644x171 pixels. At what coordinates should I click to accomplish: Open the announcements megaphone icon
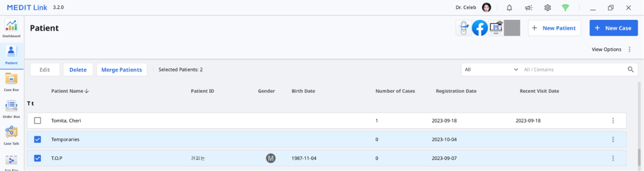tap(528, 8)
